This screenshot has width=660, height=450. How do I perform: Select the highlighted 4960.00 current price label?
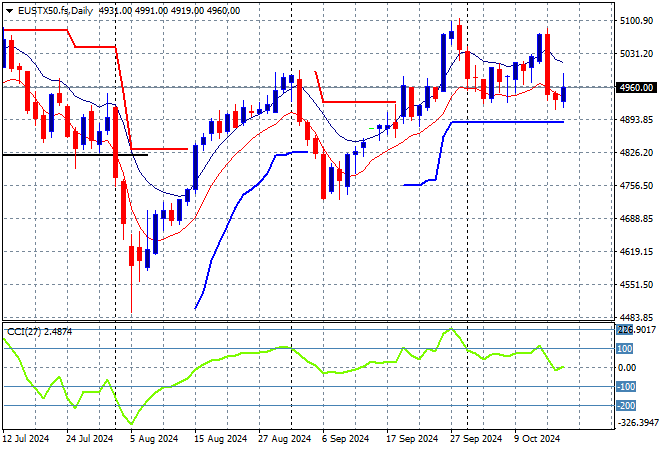point(637,87)
